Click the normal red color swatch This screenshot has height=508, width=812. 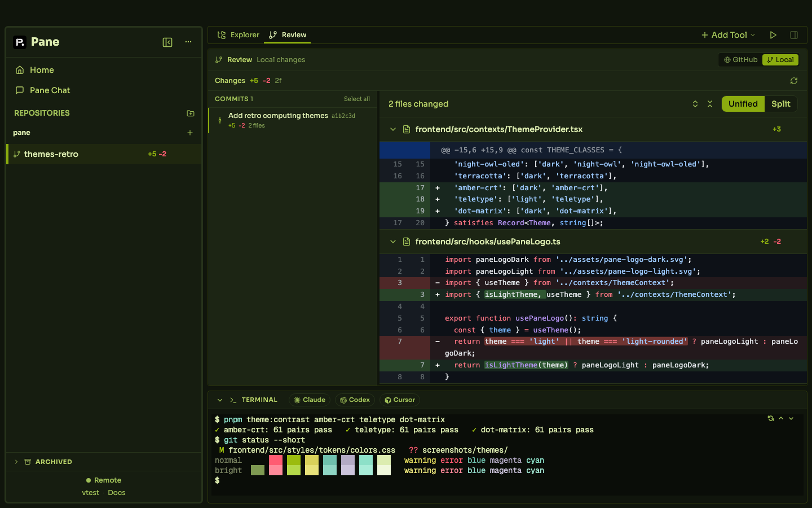pos(276,460)
